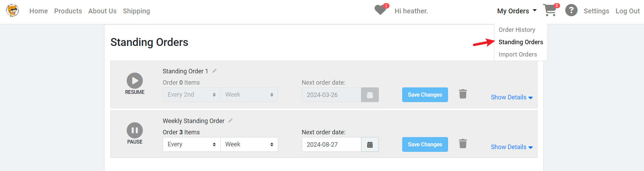Open the Week period dropdown for Weekly order

(x=249, y=145)
